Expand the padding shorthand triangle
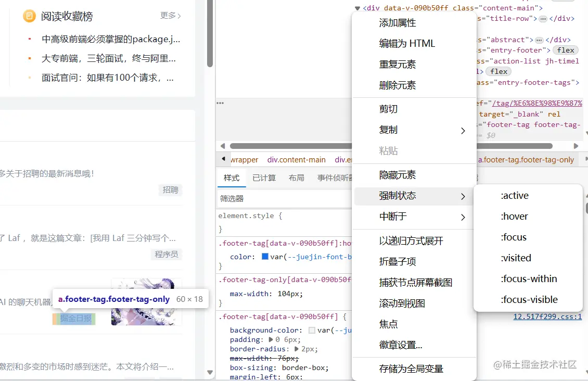Viewport: 588px width, 381px height. pos(271,340)
